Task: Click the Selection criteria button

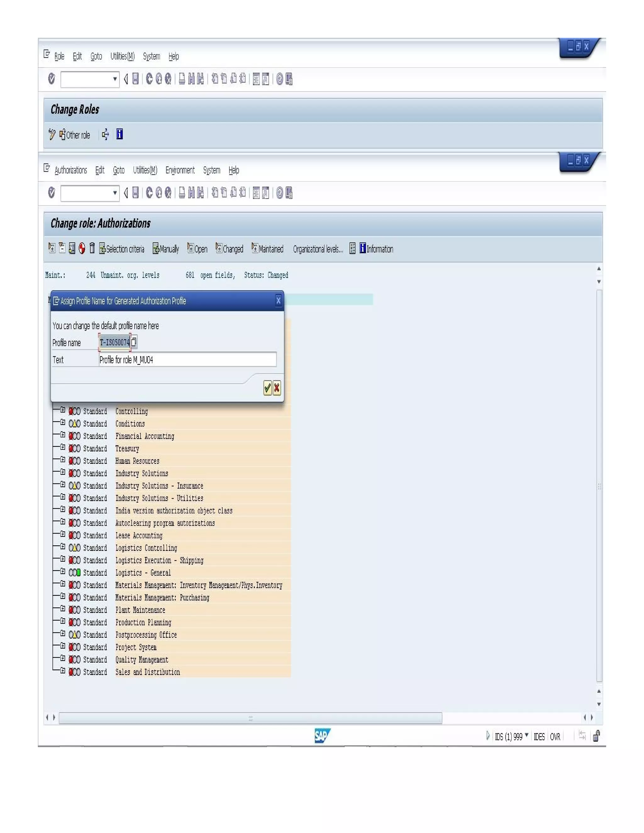Action: point(122,249)
